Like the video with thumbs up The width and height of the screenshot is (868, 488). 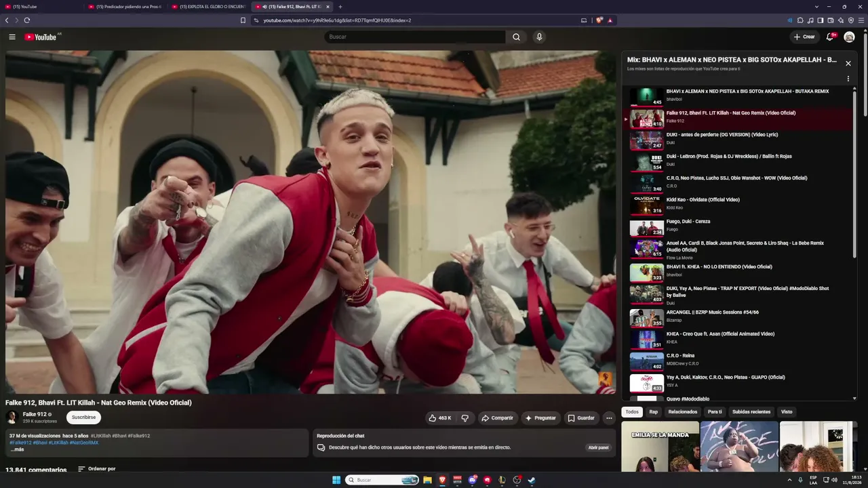(439, 418)
